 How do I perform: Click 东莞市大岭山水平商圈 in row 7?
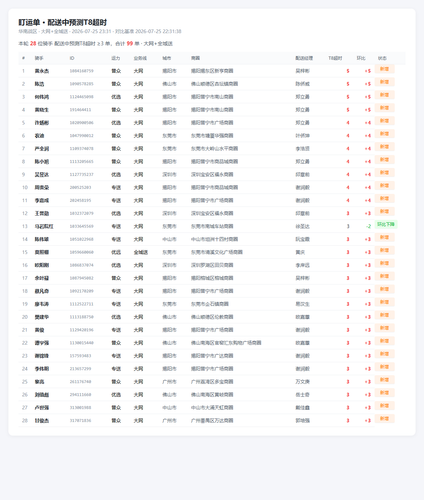214,149
